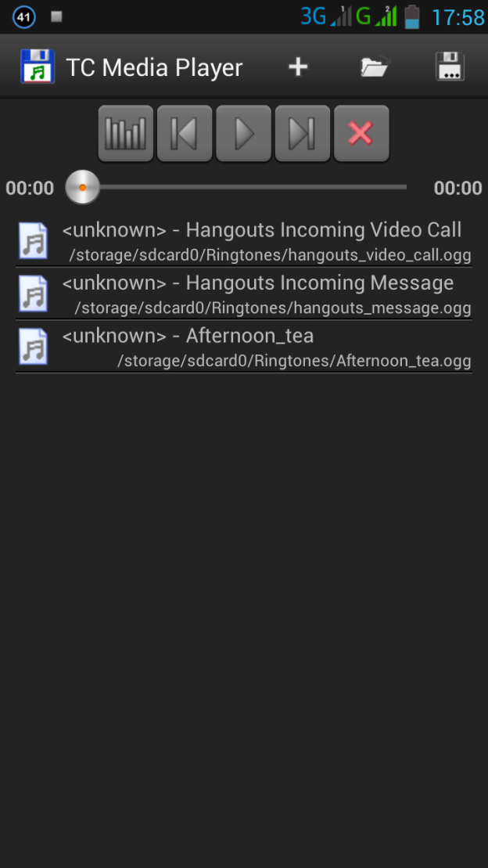Tap the music file icon beside Afternoon_tea

tap(33, 347)
